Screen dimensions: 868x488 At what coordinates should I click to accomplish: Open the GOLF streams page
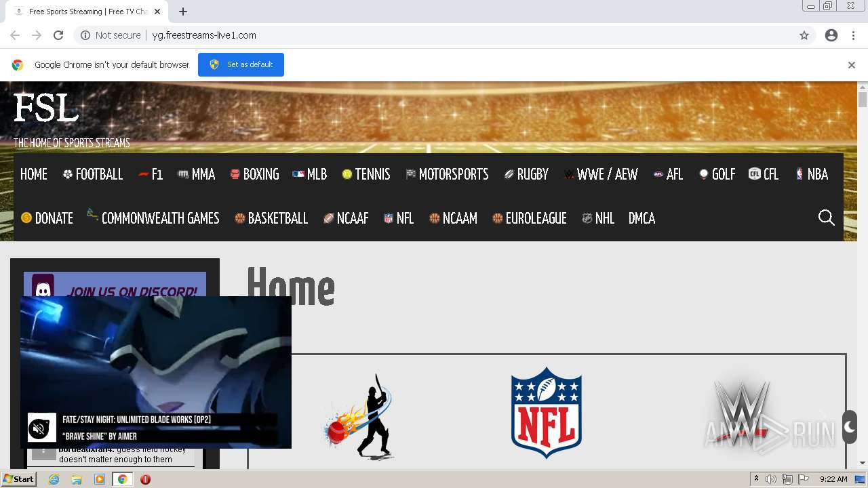717,174
